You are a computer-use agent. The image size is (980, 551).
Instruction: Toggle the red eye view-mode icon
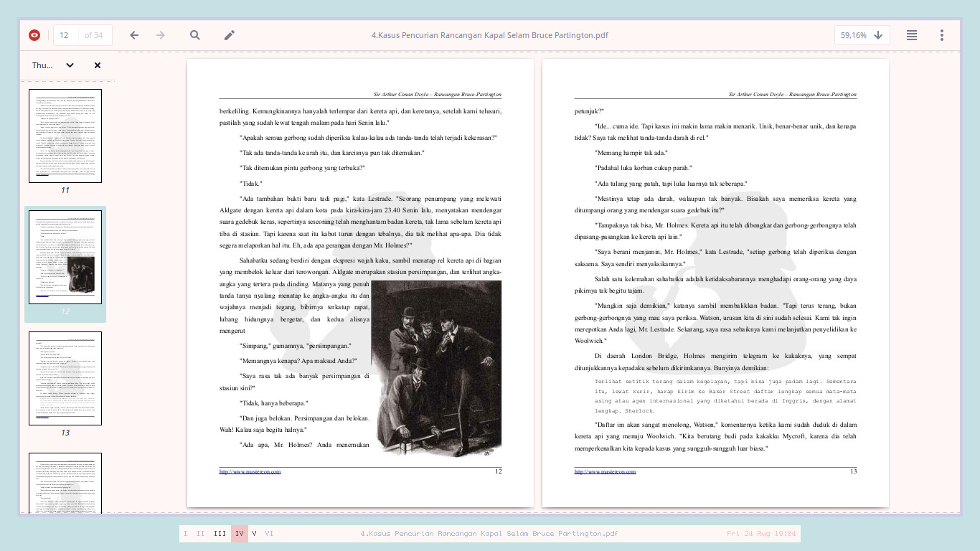pos(34,35)
